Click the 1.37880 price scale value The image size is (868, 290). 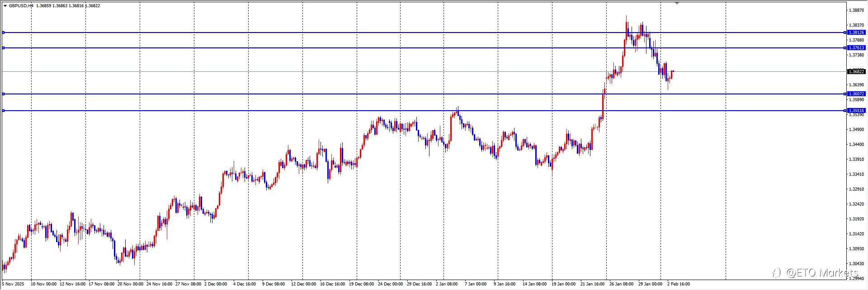pos(857,40)
